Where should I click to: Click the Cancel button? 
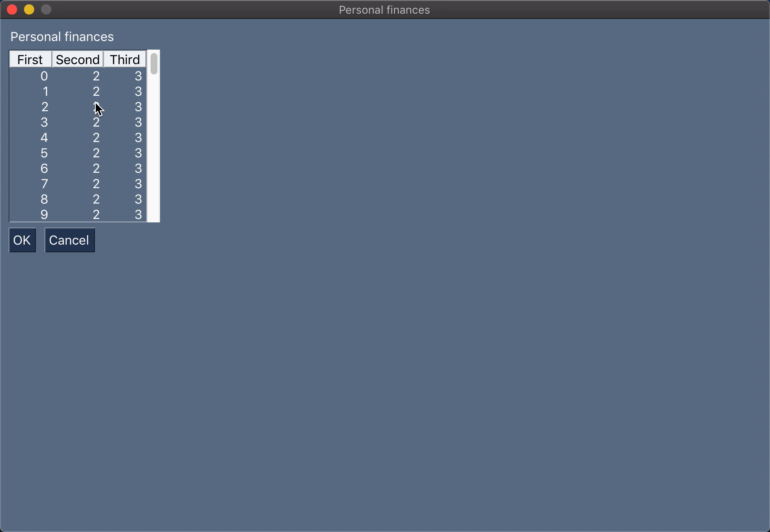tap(70, 240)
